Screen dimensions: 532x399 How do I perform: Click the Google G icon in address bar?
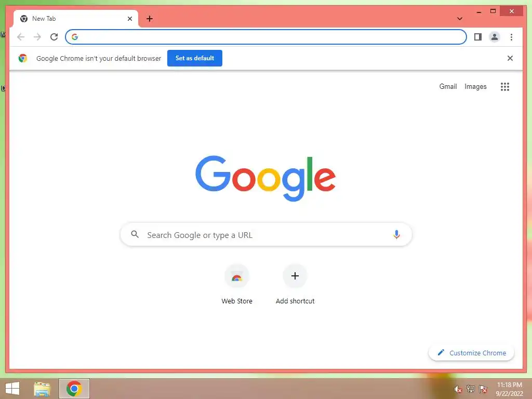(x=75, y=37)
